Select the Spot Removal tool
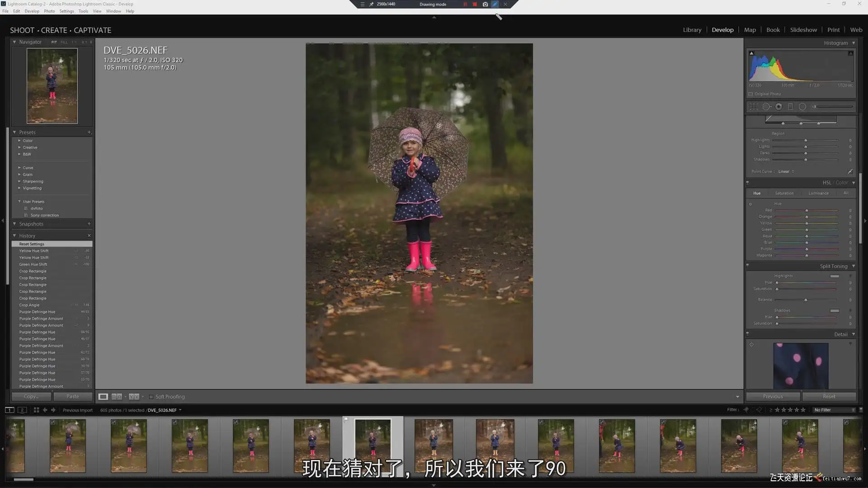The height and width of the screenshot is (488, 868). [766, 107]
